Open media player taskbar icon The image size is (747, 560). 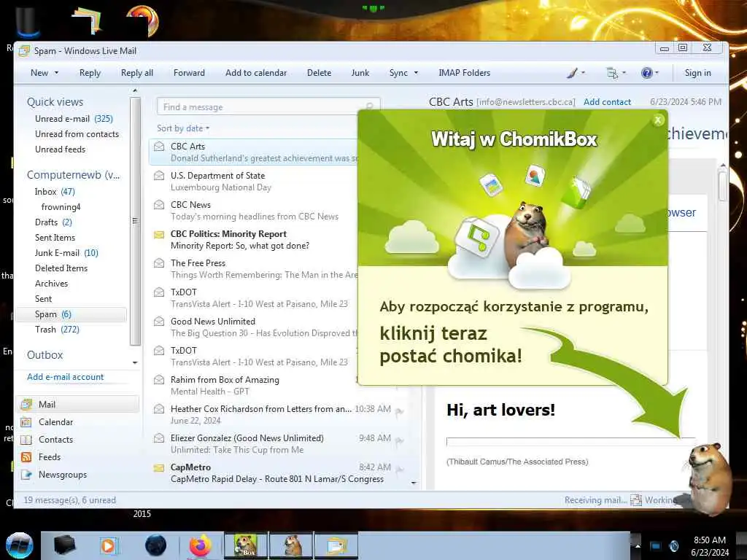[109, 545]
